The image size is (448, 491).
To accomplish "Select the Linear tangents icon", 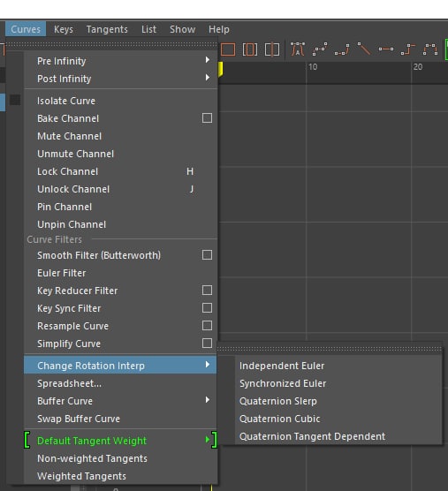I will [x=364, y=49].
